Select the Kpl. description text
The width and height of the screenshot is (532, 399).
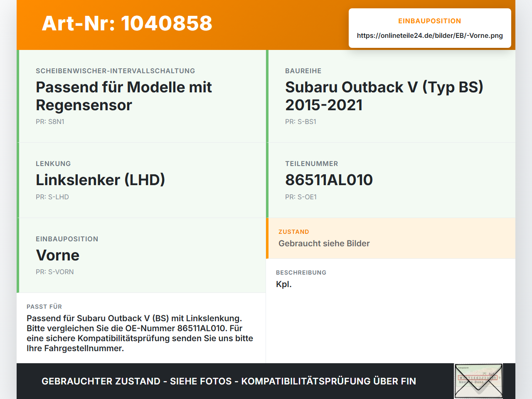[284, 284]
